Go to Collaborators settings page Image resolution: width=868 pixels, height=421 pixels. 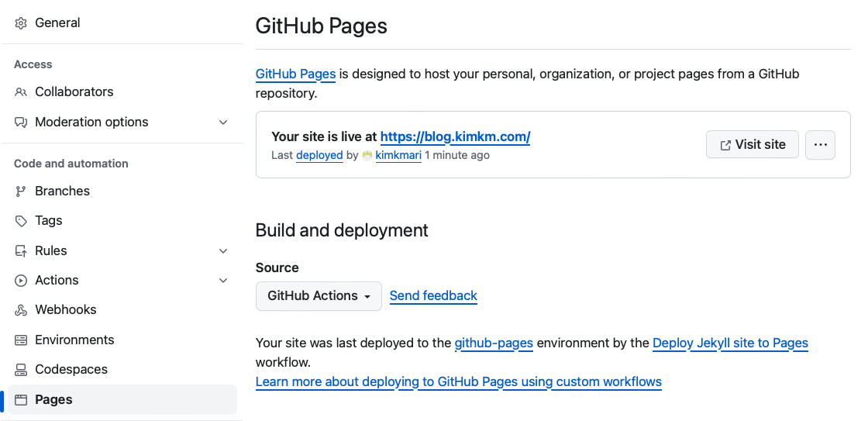point(74,92)
